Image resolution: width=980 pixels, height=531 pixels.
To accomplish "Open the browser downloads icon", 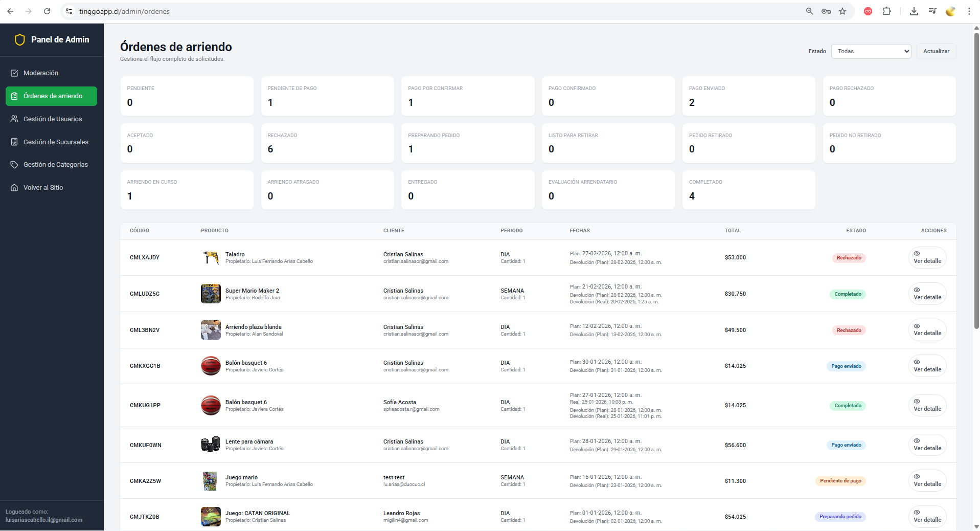I will (914, 11).
